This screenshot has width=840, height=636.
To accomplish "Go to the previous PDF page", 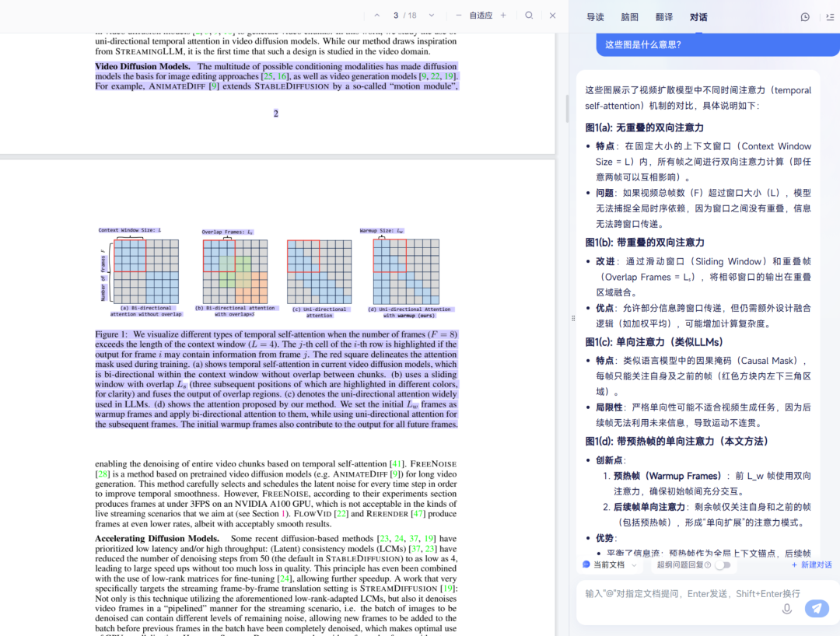I will pos(377,16).
